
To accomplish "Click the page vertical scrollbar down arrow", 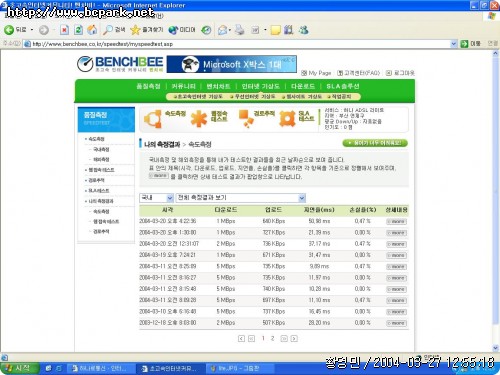I will (x=495, y=348).
